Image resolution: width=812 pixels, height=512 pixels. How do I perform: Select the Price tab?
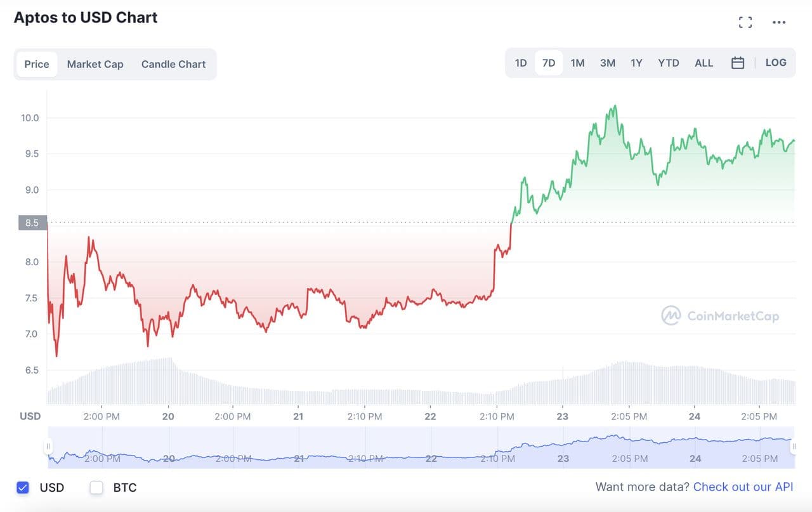coord(37,64)
